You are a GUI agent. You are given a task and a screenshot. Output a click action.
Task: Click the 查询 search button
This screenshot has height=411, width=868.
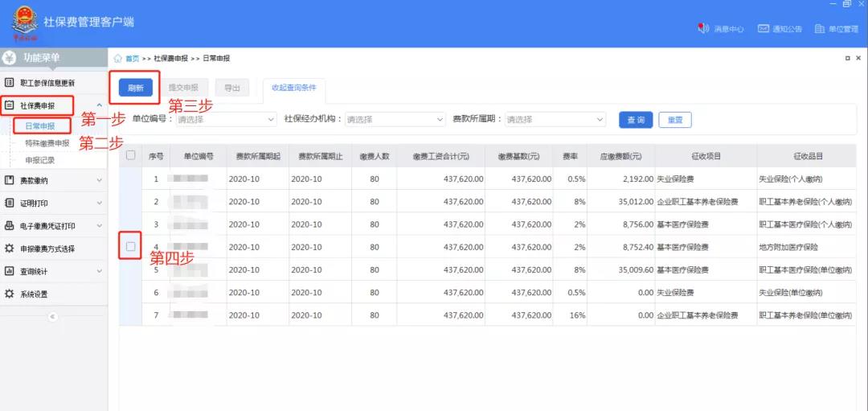[x=635, y=120]
